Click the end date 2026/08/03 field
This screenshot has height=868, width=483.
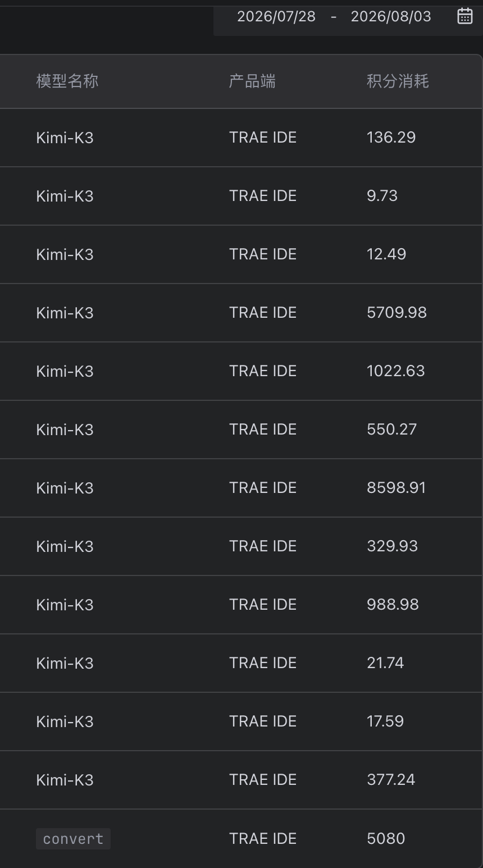pos(391,16)
